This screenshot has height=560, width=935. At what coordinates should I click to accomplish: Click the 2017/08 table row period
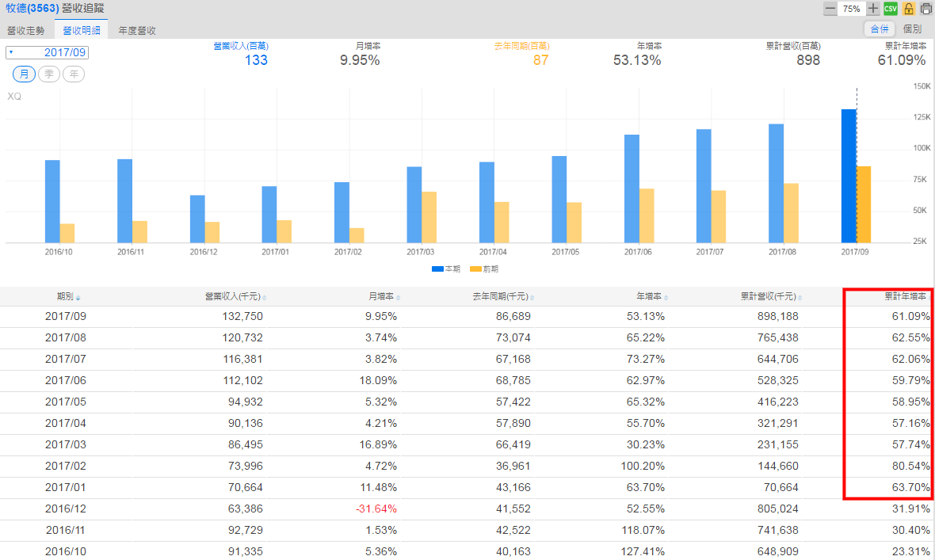coord(66,337)
